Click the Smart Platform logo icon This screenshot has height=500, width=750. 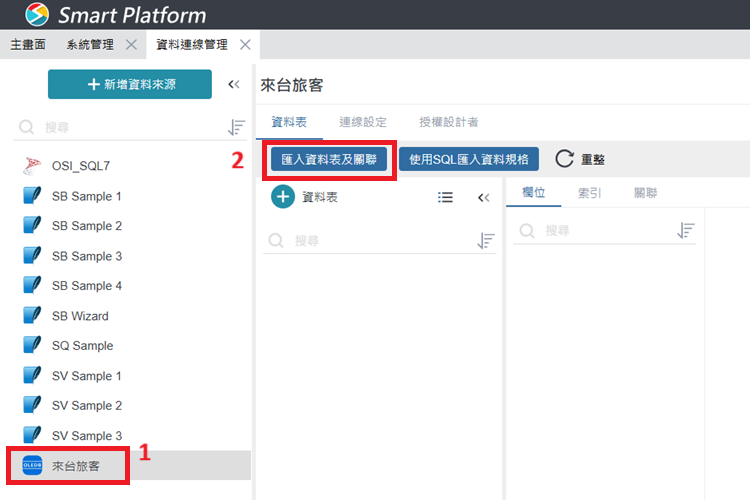click(36, 14)
